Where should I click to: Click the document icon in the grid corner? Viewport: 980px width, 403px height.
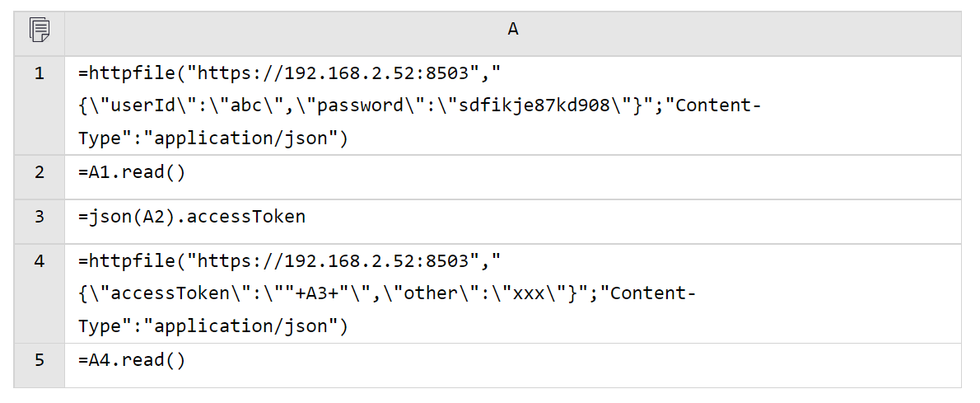[x=39, y=31]
